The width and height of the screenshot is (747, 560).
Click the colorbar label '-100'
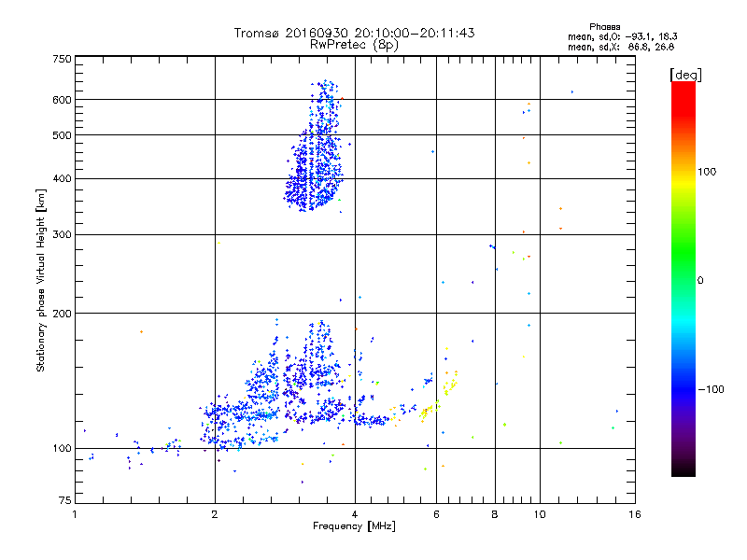click(x=711, y=389)
